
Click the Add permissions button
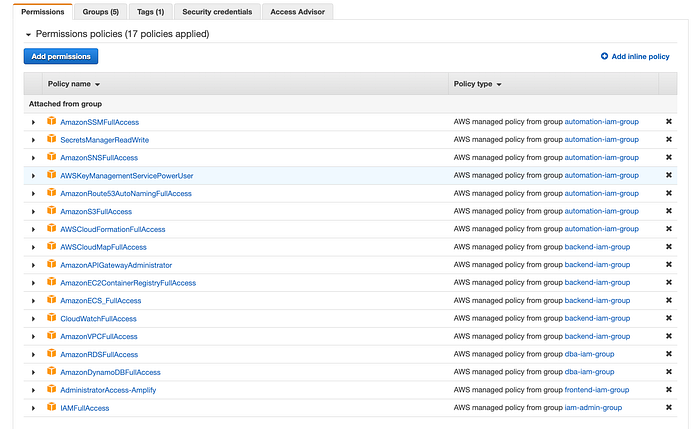[61, 56]
